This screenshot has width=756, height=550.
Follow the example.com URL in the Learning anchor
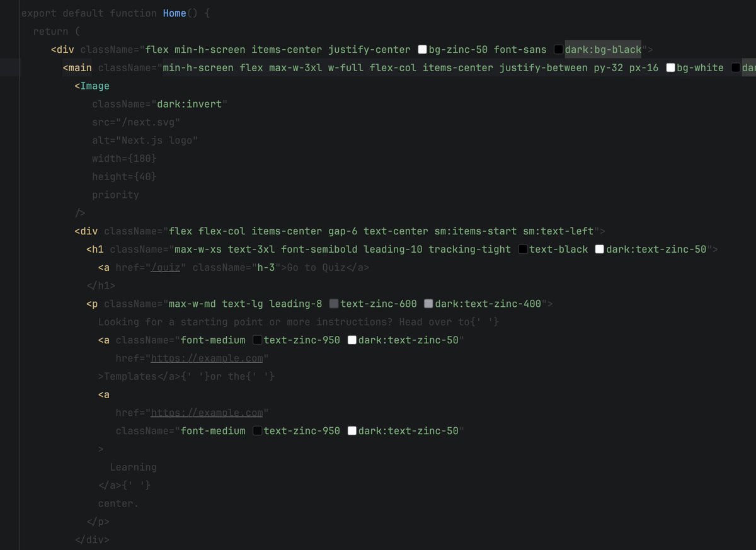[207, 413]
